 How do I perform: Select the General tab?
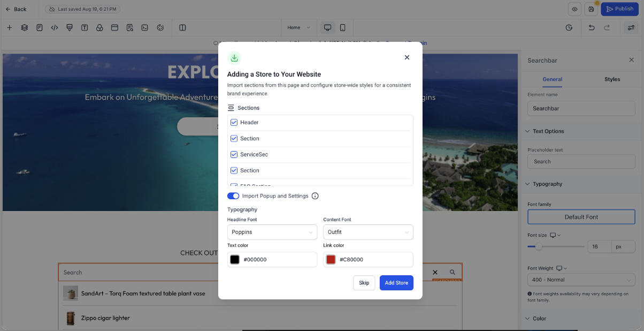(x=552, y=79)
